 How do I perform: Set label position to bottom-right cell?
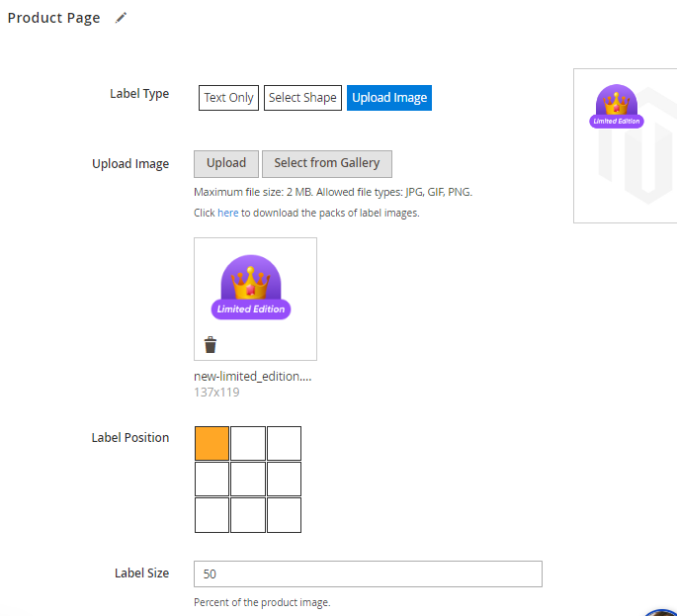tap(284, 515)
